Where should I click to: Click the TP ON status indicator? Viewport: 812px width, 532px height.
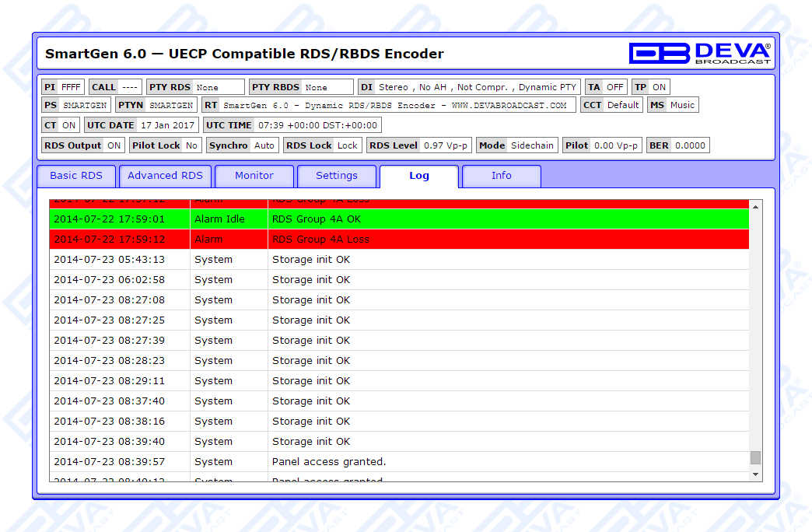[650, 87]
